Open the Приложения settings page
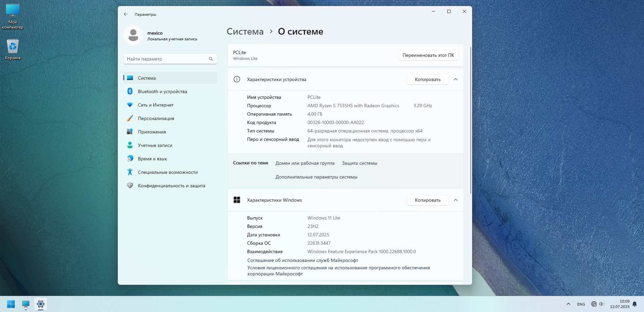The image size is (644, 312). point(170,132)
